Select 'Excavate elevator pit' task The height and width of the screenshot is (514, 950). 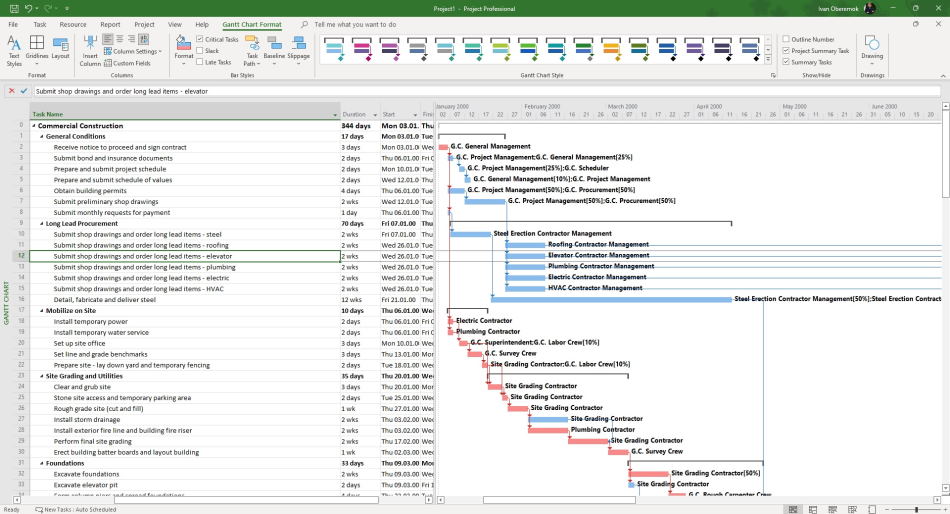86,486
